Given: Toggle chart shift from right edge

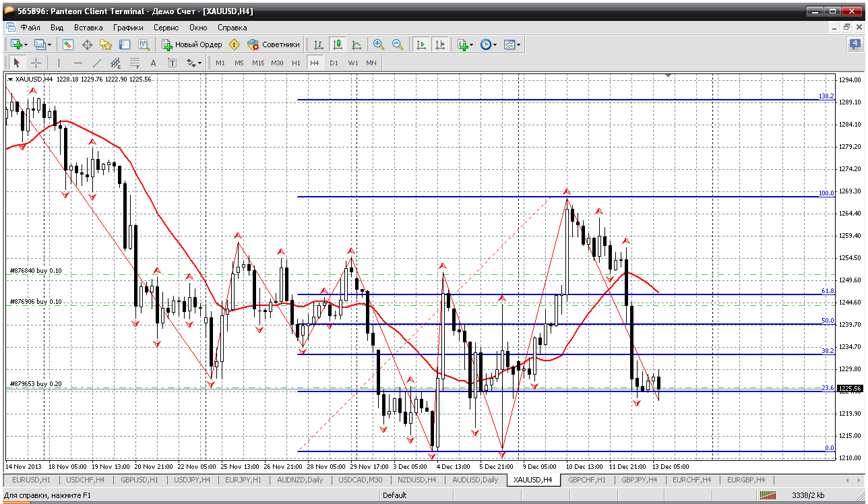Looking at the screenshot, I should click(x=440, y=44).
